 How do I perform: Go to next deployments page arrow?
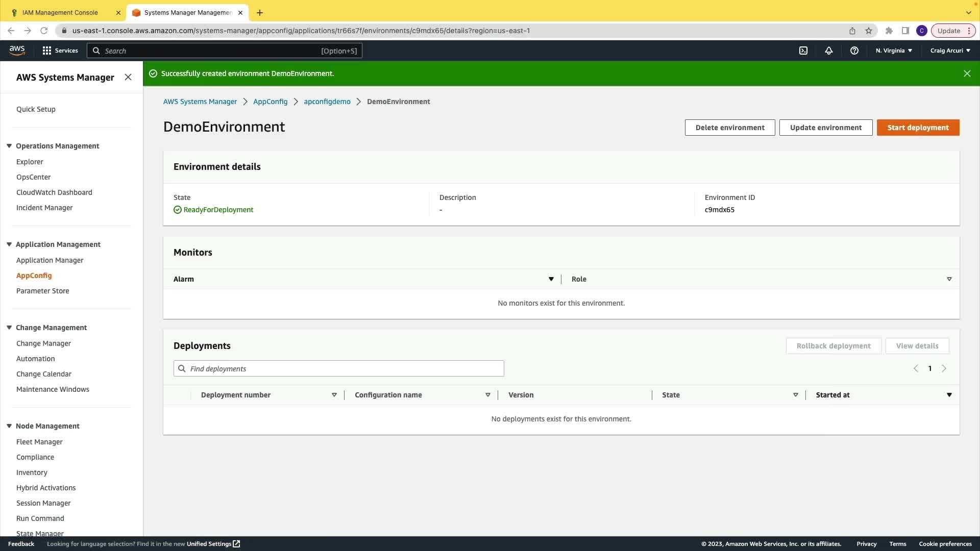944,368
